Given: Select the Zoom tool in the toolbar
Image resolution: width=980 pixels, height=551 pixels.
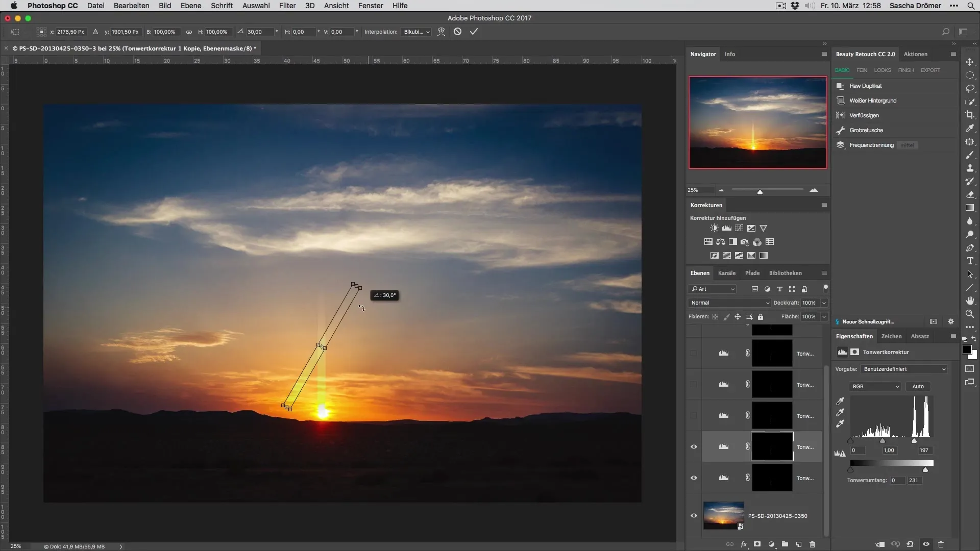Looking at the screenshot, I should pyautogui.click(x=970, y=314).
